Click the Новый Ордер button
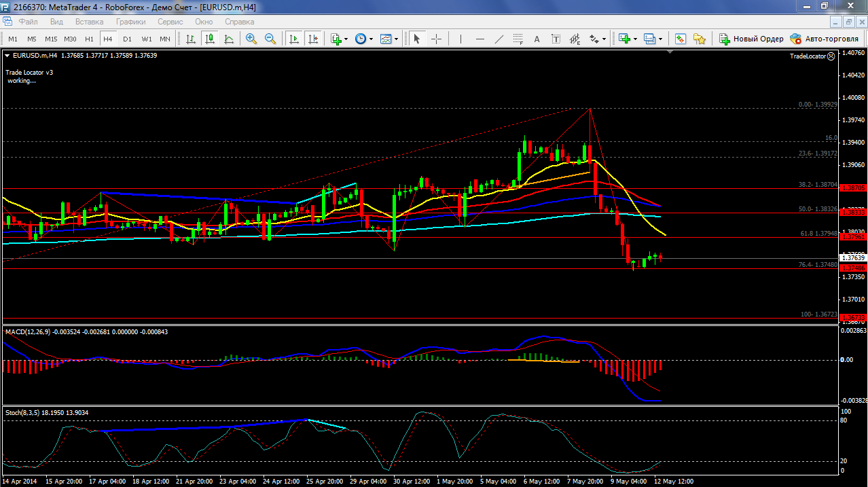The width and height of the screenshot is (868, 487). [x=752, y=39]
